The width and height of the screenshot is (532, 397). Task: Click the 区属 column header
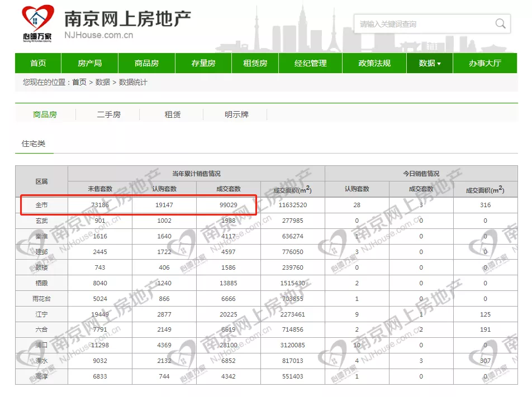[x=41, y=181]
